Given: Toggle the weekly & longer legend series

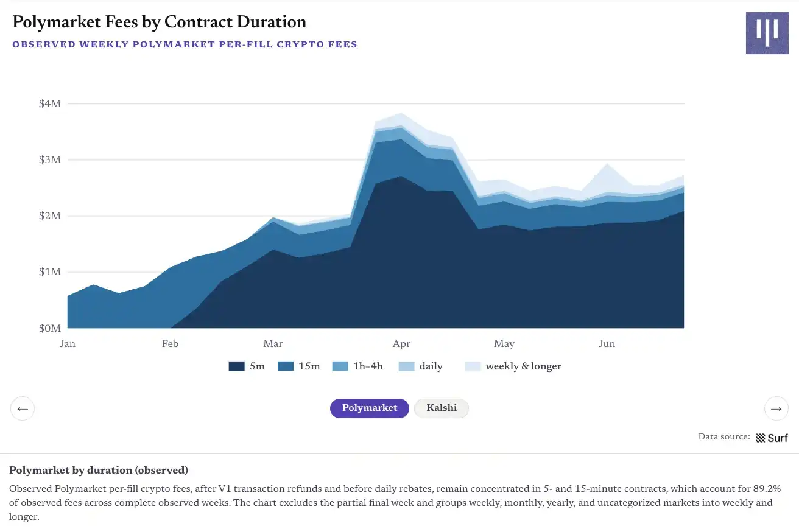Looking at the screenshot, I should pos(513,366).
